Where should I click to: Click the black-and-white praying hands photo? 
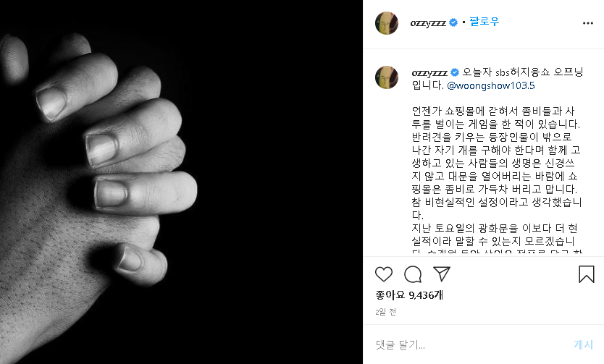181,182
